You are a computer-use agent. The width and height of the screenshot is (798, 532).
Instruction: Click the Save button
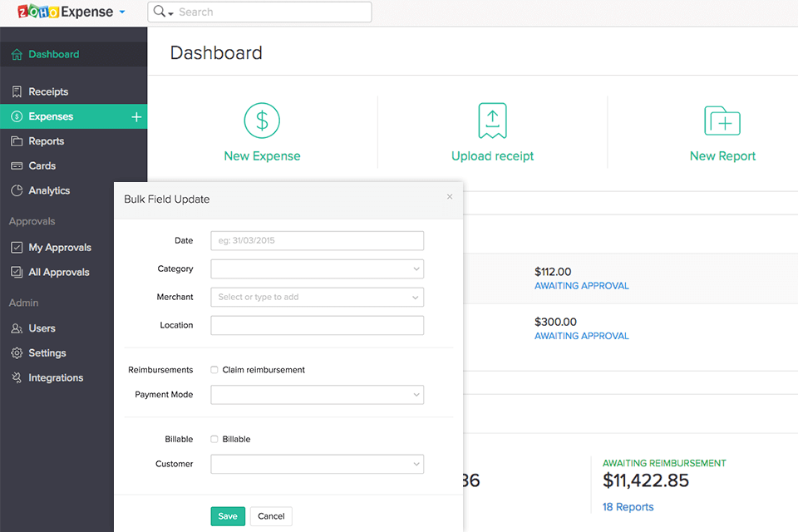coord(228,516)
